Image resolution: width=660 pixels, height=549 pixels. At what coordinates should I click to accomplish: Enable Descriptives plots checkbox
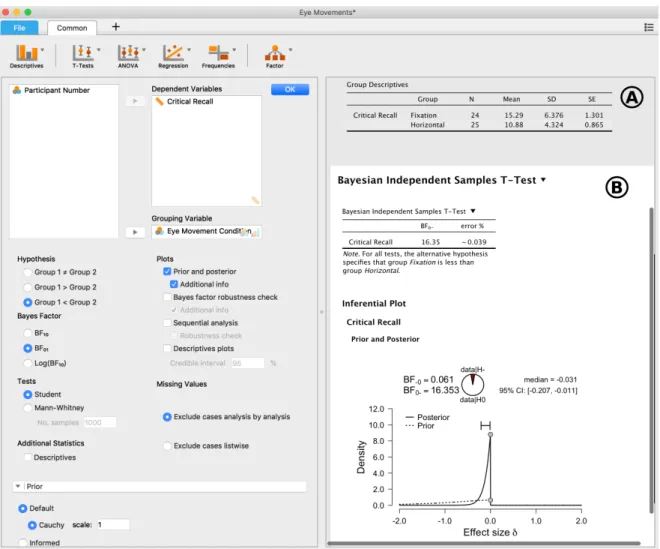point(167,349)
